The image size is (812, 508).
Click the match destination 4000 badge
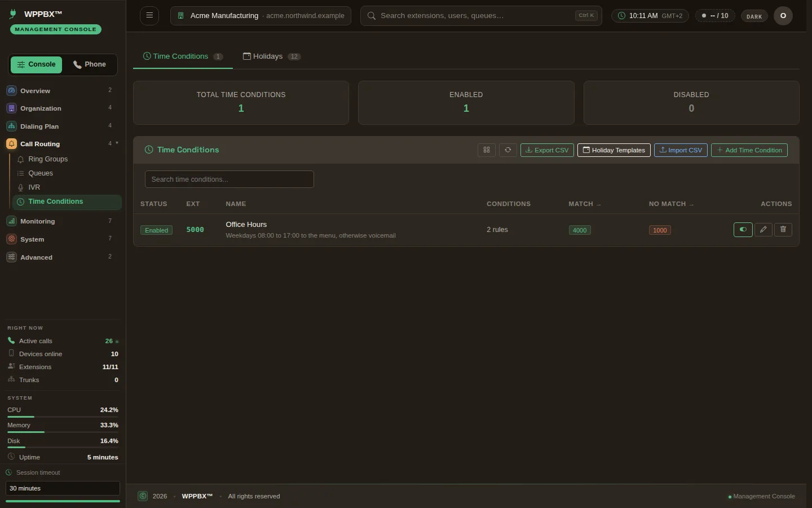click(x=580, y=230)
